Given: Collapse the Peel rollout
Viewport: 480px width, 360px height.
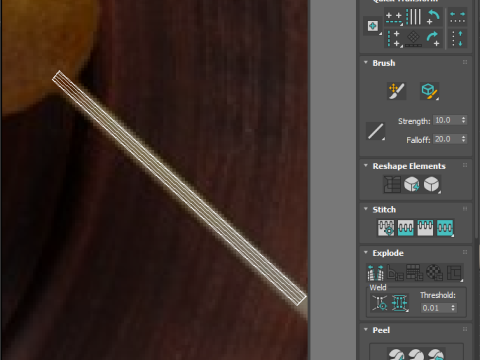Looking at the screenshot, I should [366, 329].
